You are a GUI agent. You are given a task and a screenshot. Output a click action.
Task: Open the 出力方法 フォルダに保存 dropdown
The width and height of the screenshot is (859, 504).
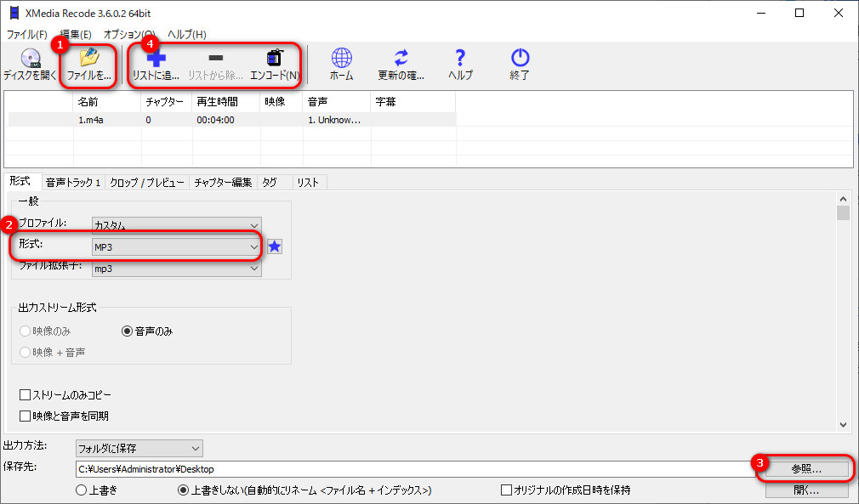139,448
